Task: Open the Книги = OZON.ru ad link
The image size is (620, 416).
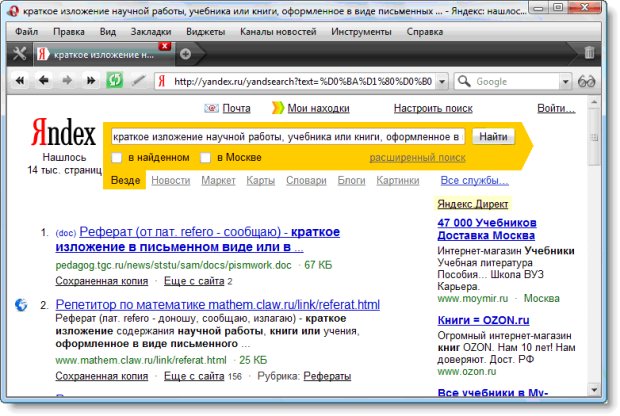Action: (x=483, y=320)
